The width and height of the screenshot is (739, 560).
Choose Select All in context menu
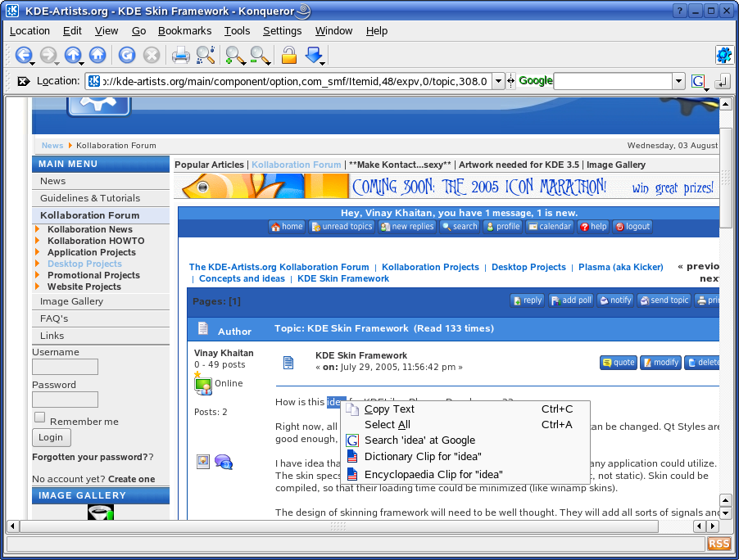coord(465,425)
